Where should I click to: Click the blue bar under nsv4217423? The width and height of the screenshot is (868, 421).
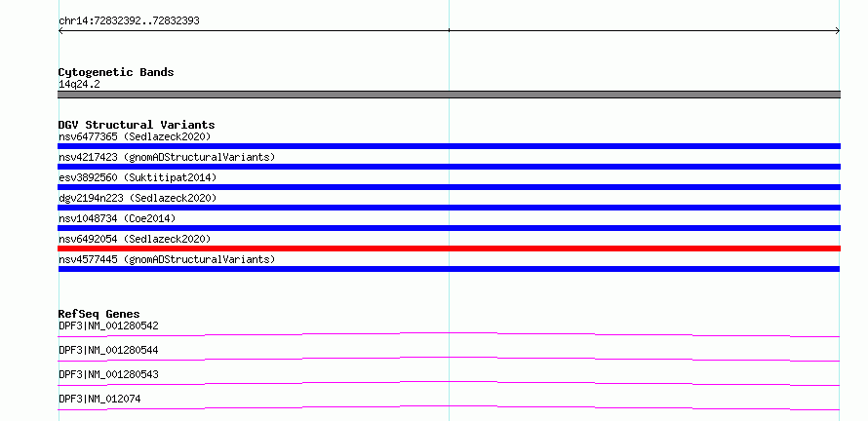click(x=449, y=167)
